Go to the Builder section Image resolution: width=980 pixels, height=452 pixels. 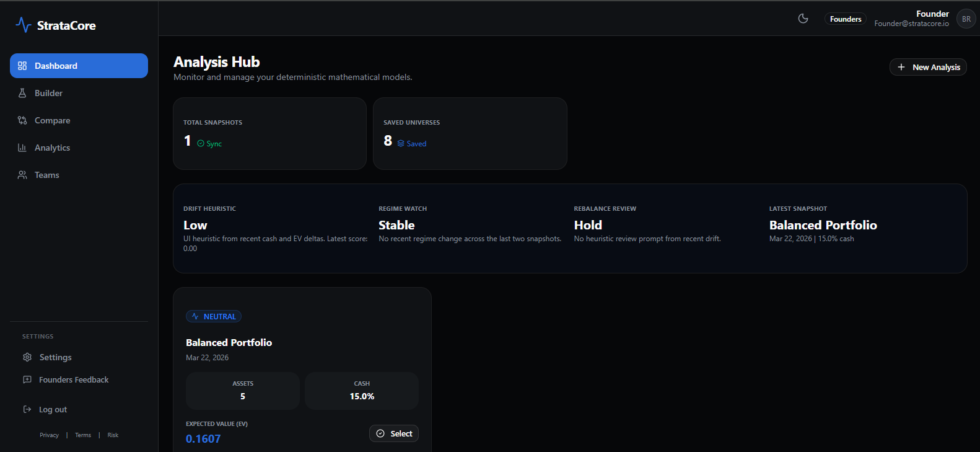point(79,93)
